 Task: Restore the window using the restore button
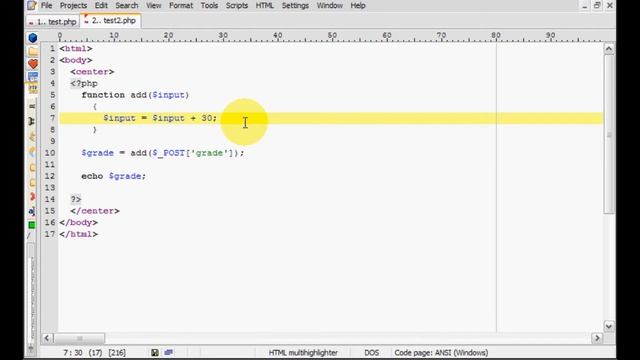[597, 6]
